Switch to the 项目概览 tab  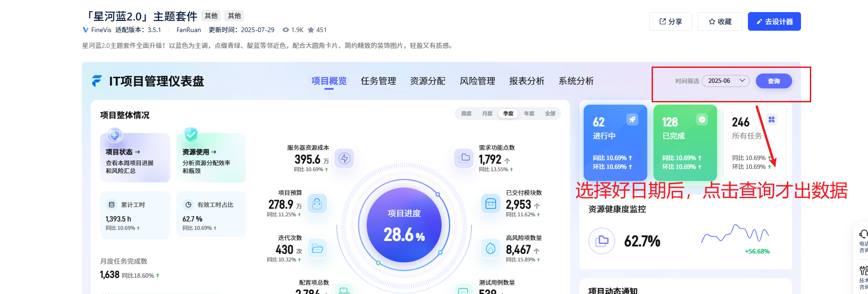329,81
